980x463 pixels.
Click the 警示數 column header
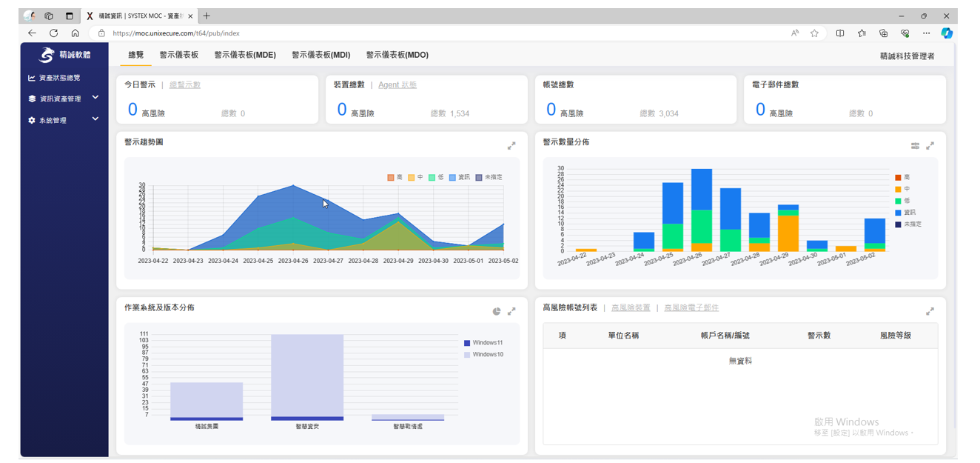(819, 336)
